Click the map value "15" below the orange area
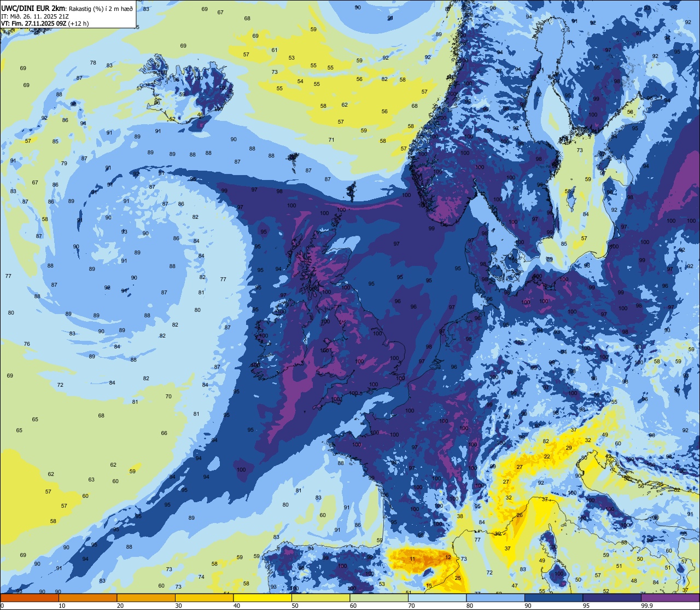 pos(429,586)
